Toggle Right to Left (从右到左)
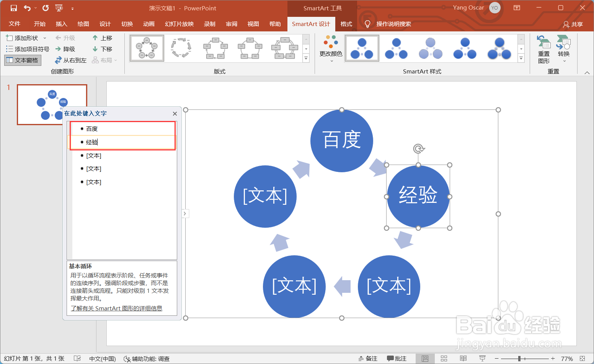 71,60
